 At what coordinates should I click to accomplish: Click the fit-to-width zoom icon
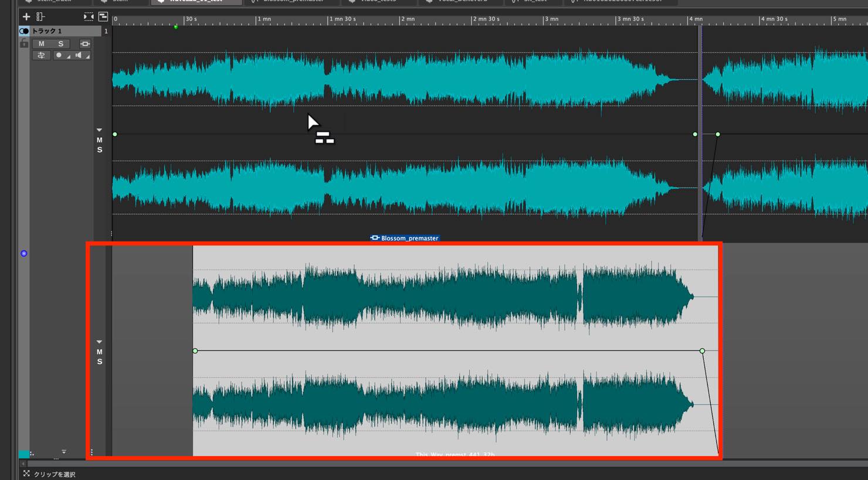[88, 16]
